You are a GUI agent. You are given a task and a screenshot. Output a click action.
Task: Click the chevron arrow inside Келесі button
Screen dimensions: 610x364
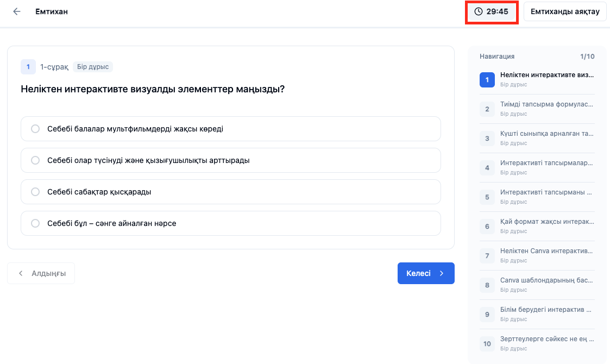click(442, 273)
